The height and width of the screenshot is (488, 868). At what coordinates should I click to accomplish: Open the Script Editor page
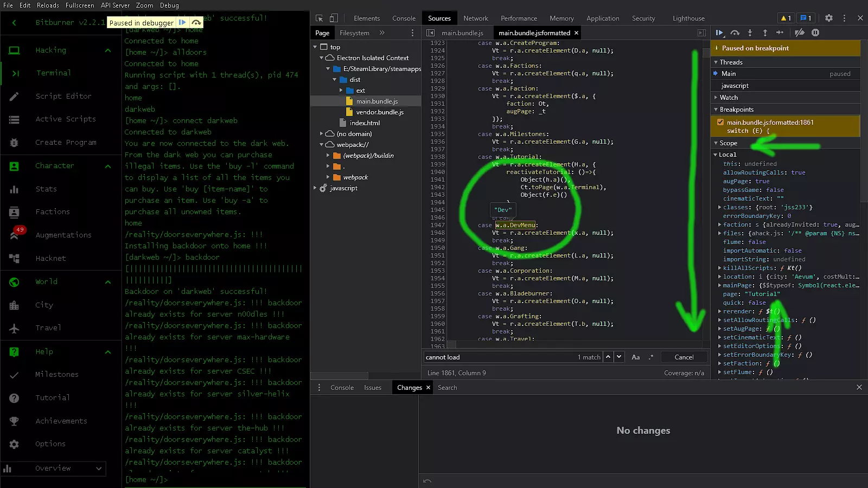pyautogui.click(x=63, y=96)
